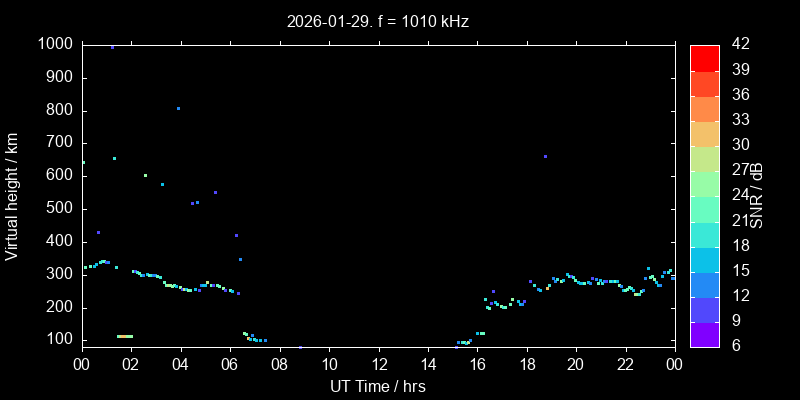The height and width of the screenshot is (400, 800).
Task: Click the isolated data point near 660 km
Action: coord(545,156)
